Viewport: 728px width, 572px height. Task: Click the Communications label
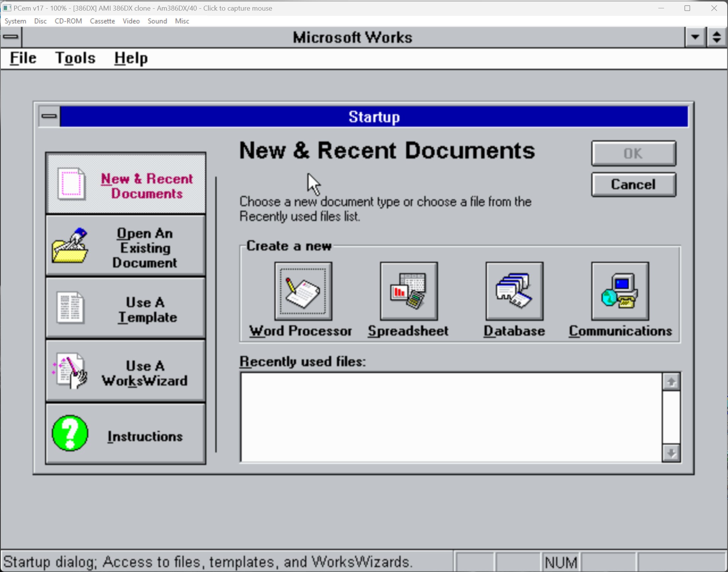(x=620, y=331)
